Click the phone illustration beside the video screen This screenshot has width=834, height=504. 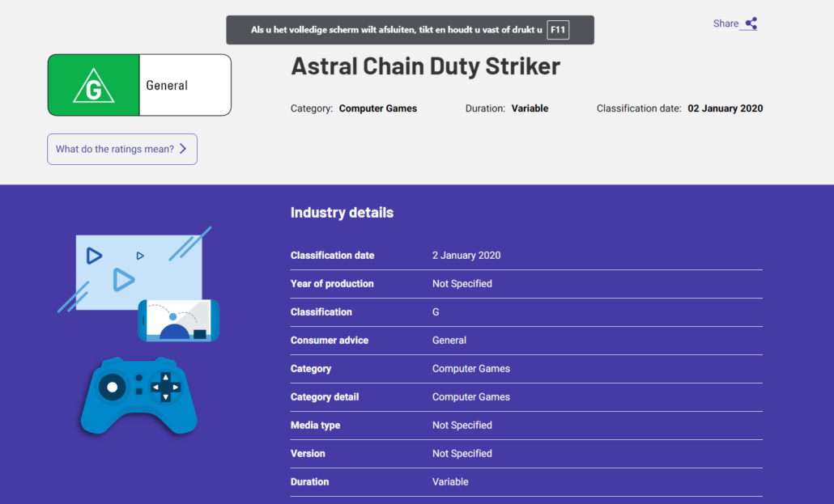click(x=179, y=320)
